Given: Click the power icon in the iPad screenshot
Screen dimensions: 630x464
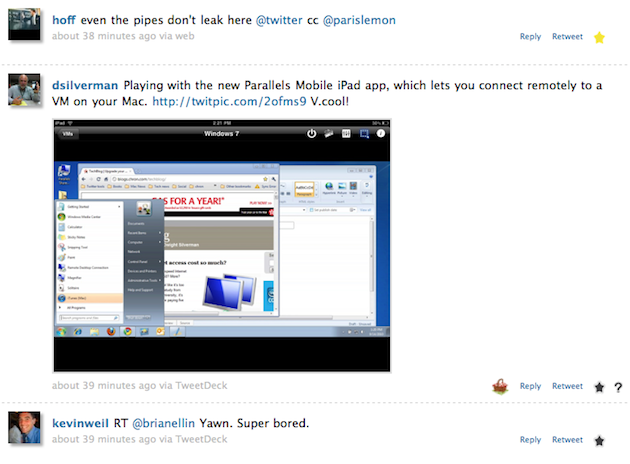Looking at the screenshot, I should pos(311,133).
